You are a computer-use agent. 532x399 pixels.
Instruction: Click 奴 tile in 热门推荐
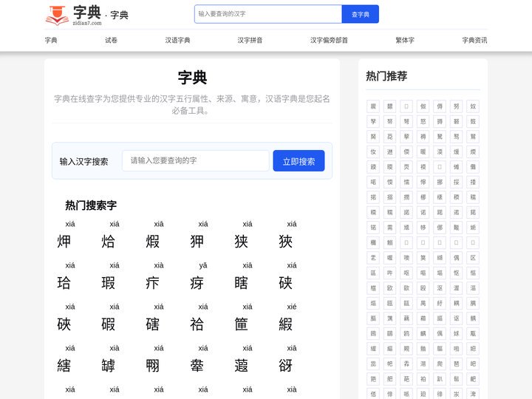473,106
